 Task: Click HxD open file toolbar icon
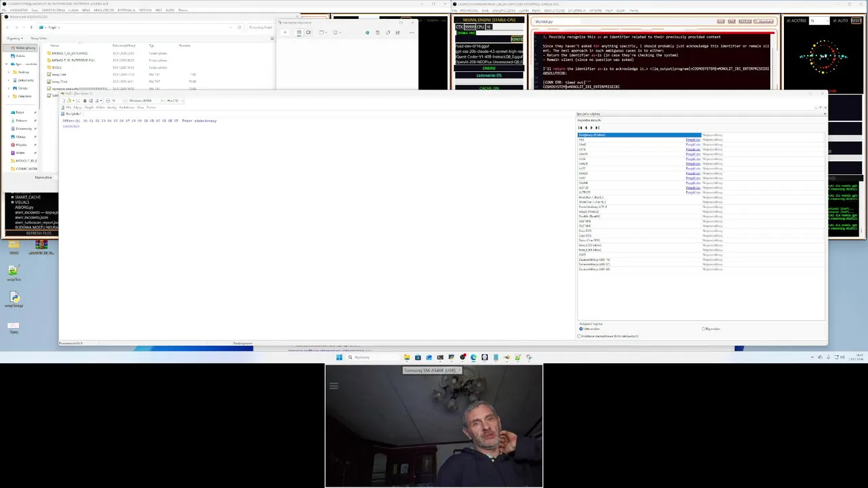tap(69, 100)
